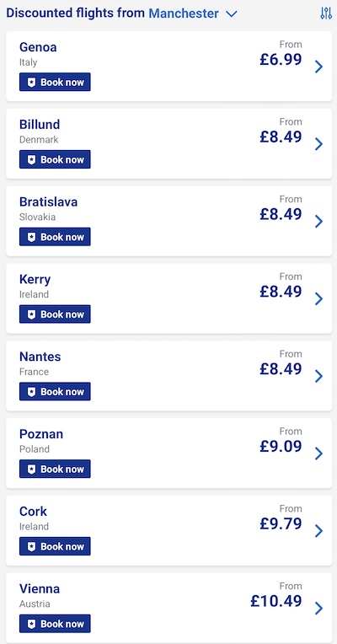Book now for Poznan, Poland
Image resolution: width=337 pixels, height=644 pixels.
[55, 469]
